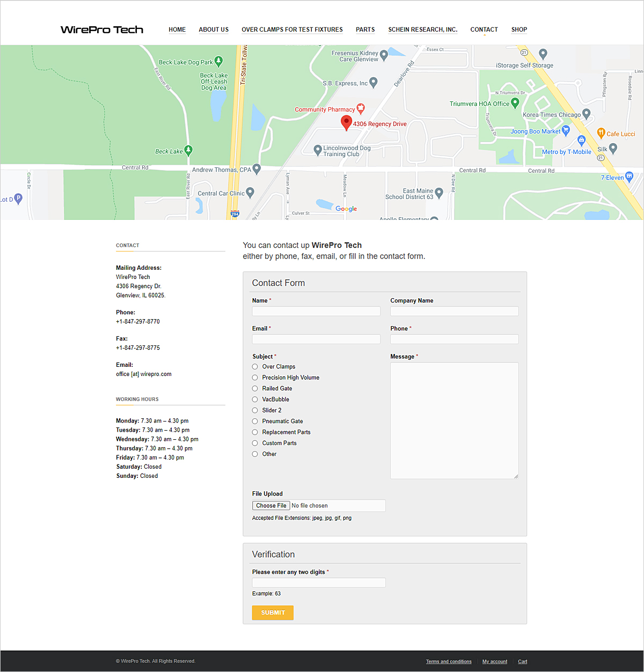Click the Phone input field
Screen dimensions: 644x672
[455, 339]
